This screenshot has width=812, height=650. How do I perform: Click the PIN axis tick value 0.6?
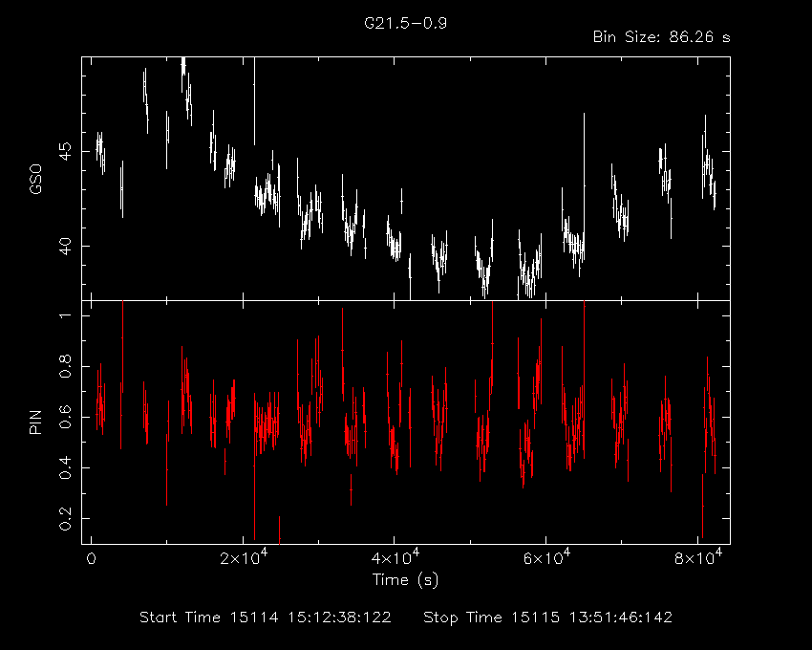65,417
